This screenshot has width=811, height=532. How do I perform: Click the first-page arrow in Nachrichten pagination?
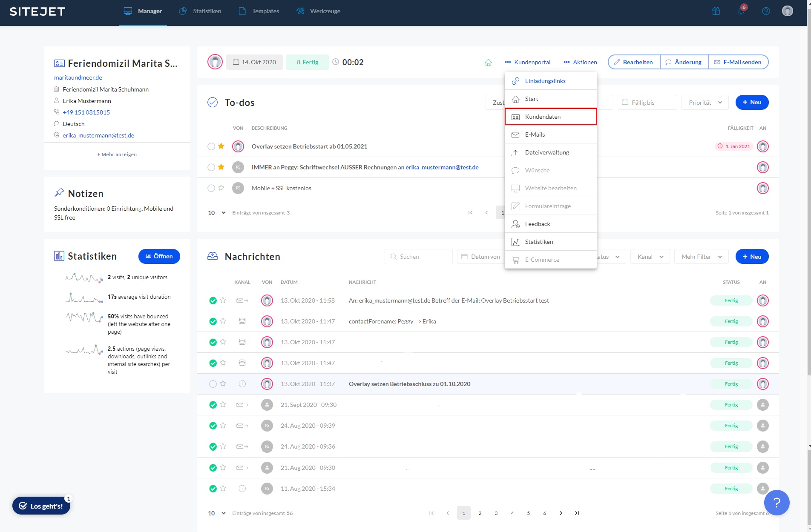coord(431,513)
